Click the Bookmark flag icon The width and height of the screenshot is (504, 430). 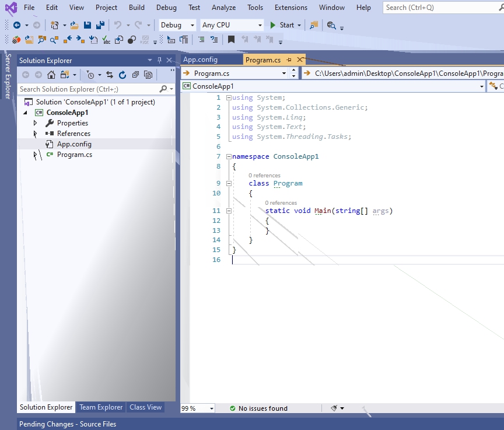point(231,40)
